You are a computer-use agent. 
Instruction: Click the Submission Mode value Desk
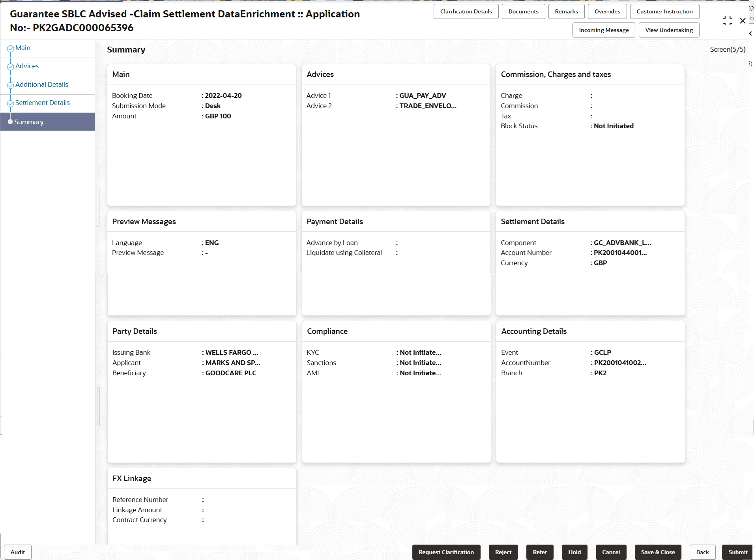213,106
